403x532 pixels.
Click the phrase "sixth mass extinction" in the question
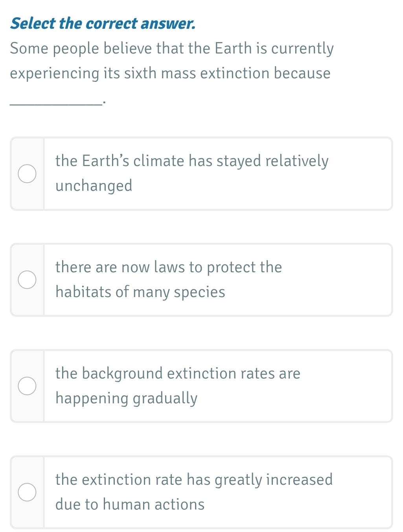point(198,74)
